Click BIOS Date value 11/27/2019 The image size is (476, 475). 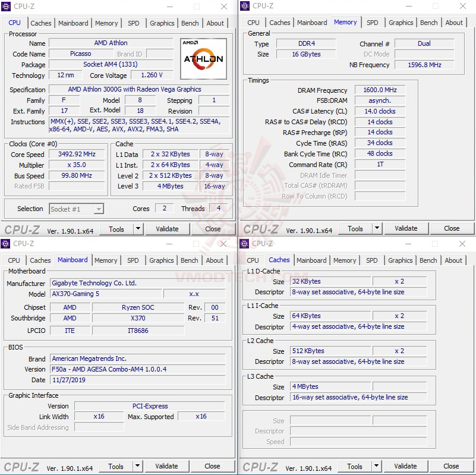pyautogui.click(x=138, y=380)
